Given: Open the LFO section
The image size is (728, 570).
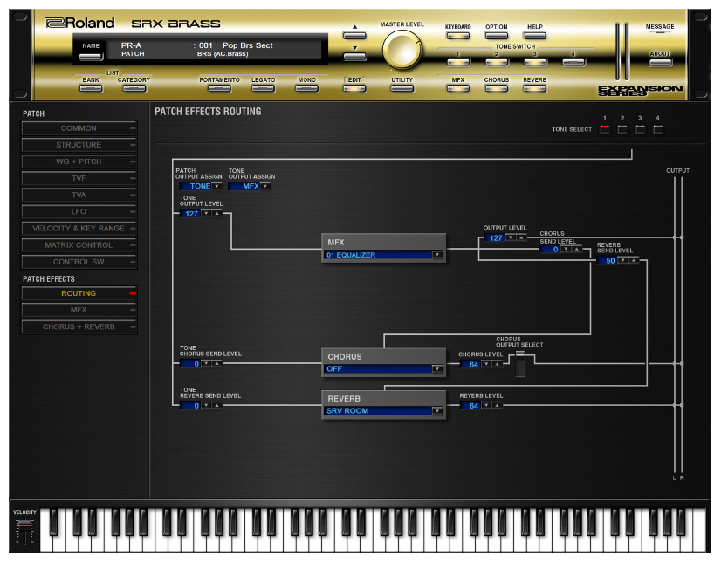Looking at the screenshot, I should coord(80,214).
